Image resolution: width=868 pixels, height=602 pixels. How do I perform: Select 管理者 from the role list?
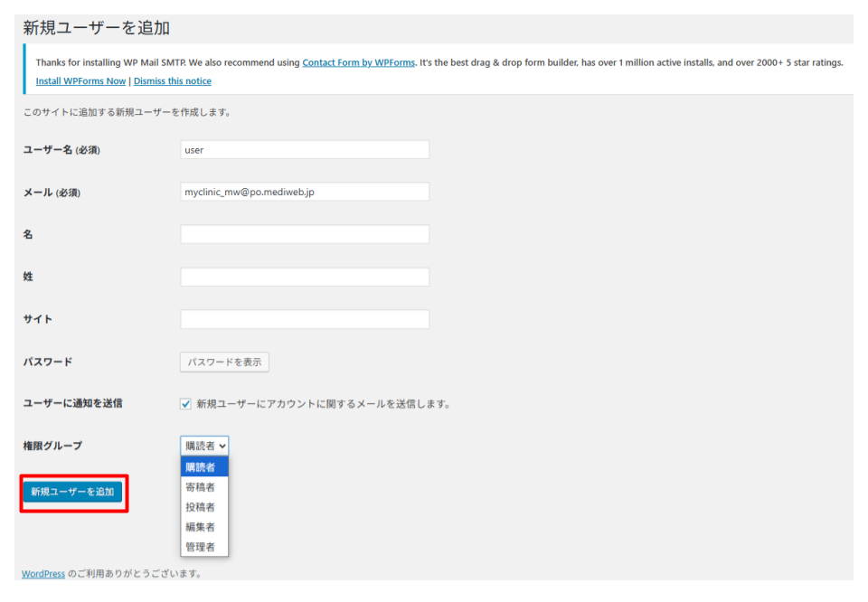pyautogui.click(x=204, y=547)
